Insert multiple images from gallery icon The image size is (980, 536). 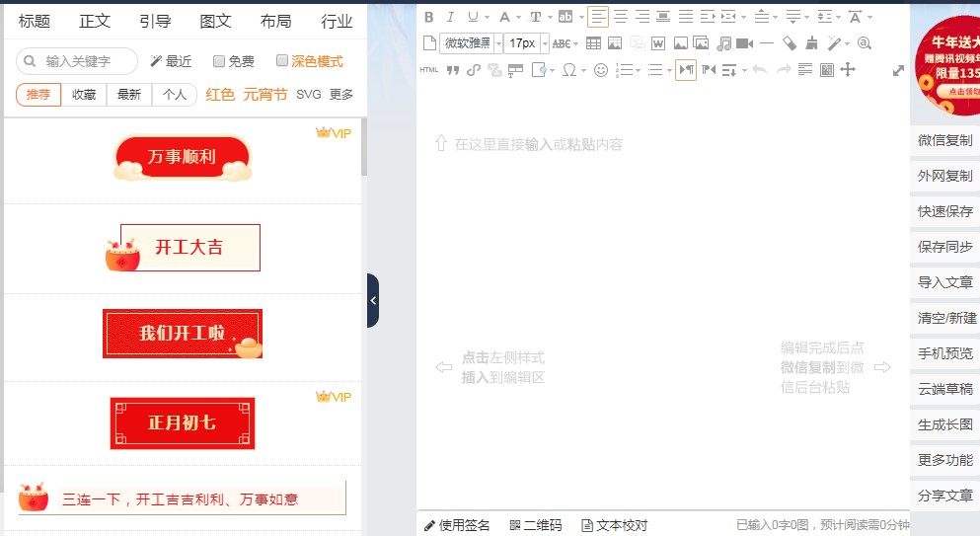point(702,43)
